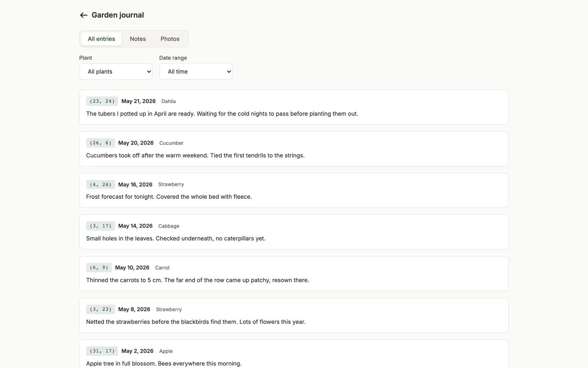This screenshot has height=368, width=588.
Task: Click the Strawberry label on May 16 entry
Action: tap(171, 184)
